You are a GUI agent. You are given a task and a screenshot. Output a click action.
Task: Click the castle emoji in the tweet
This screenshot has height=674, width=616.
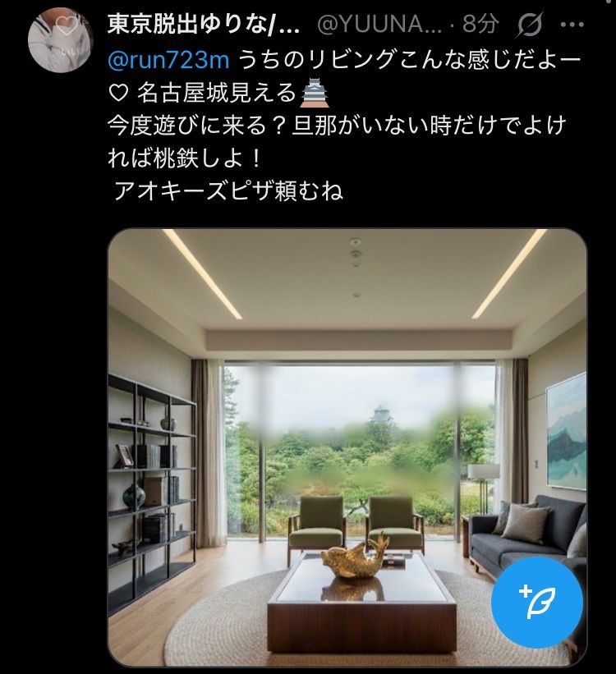tap(315, 93)
